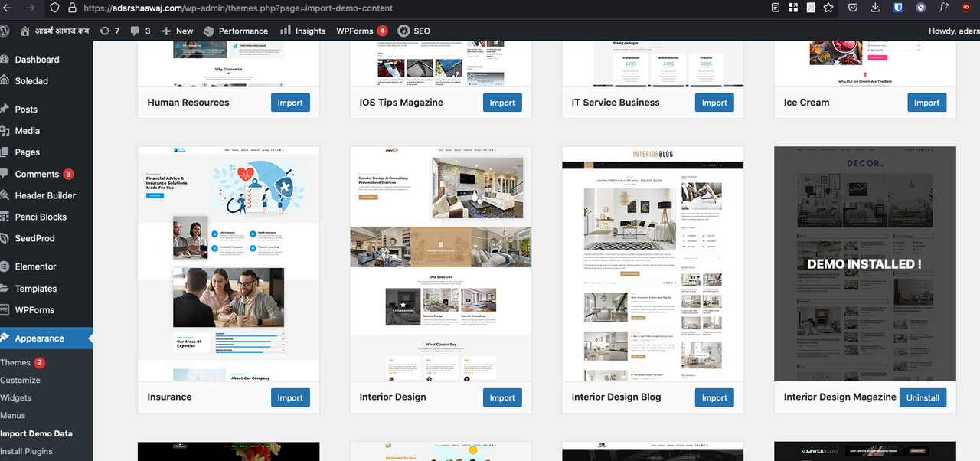The width and height of the screenshot is (980, 461).
Task: Open the Insights admin bar menu
Action: [x=303, y=31]
